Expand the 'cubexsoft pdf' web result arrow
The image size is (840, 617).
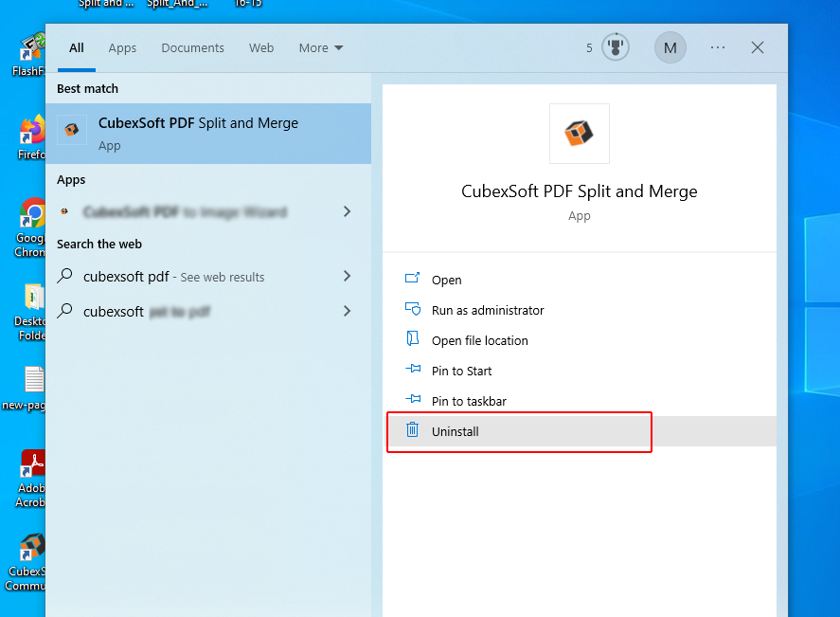[x=348, y=276]
